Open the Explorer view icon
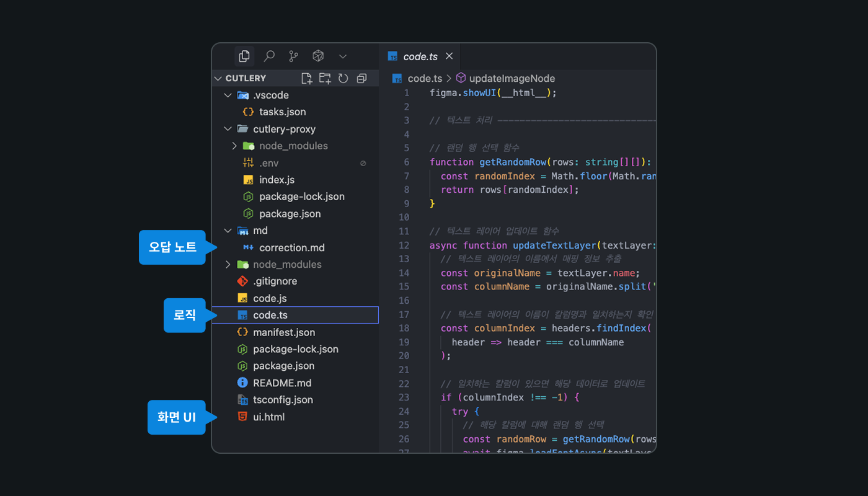 click(x=244, y=56)
